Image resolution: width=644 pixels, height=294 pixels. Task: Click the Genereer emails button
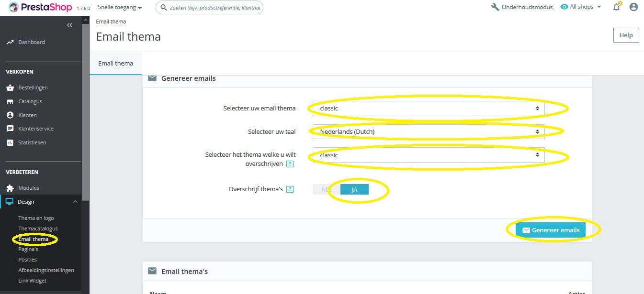coord(551,230)
